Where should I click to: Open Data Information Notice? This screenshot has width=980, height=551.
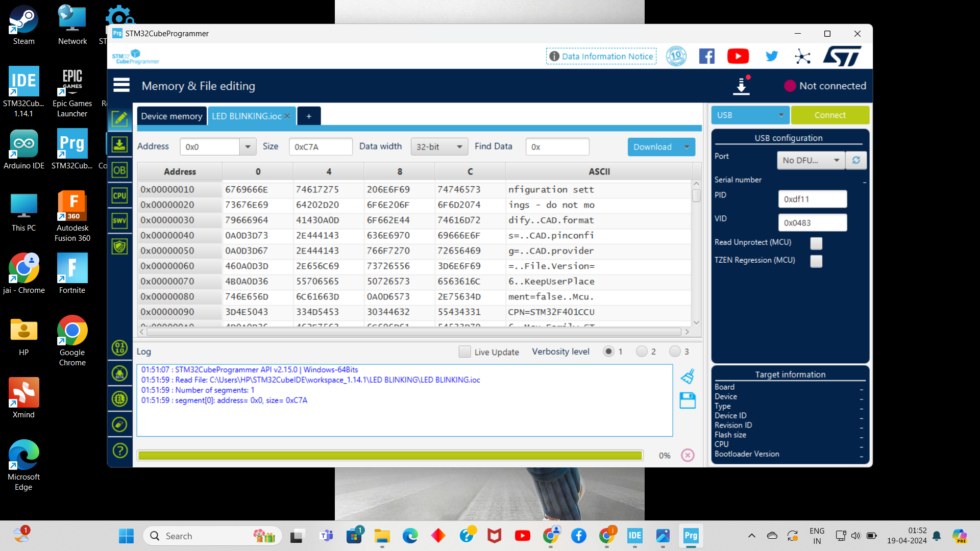(x=601, y=56)
